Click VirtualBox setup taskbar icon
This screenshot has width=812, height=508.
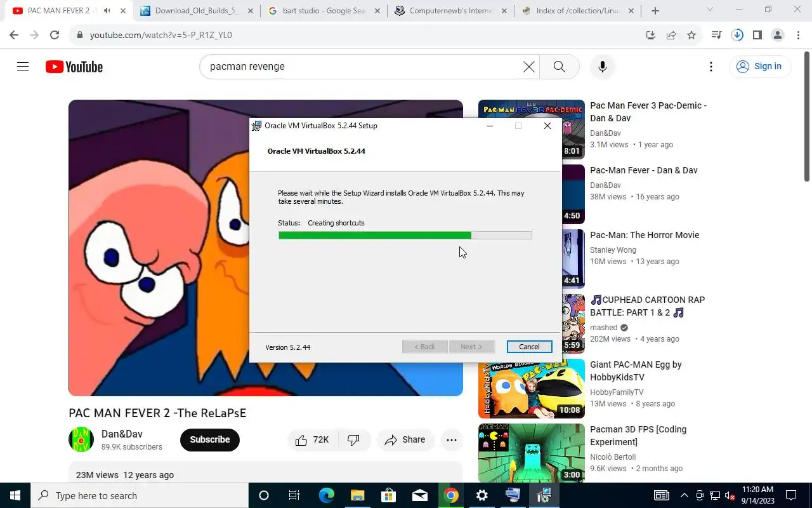[544, 495]
